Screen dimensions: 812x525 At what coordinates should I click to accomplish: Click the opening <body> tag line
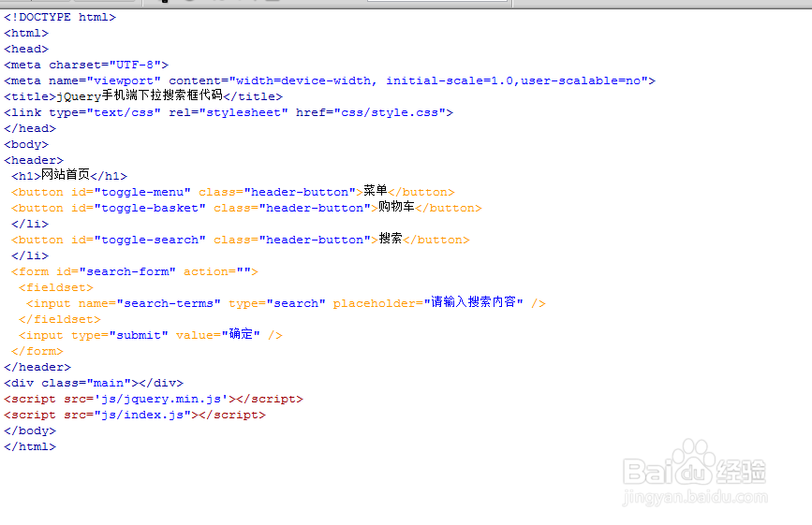(26, 145)
